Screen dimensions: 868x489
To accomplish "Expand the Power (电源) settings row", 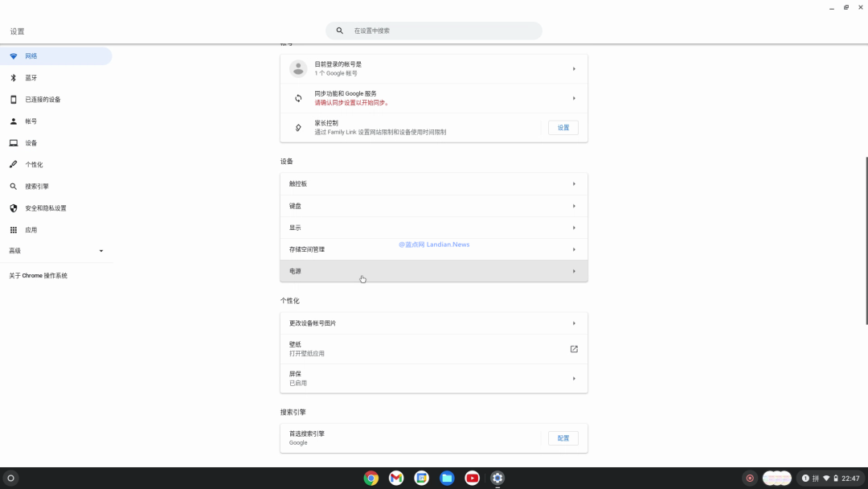I will tap(433, 271).
